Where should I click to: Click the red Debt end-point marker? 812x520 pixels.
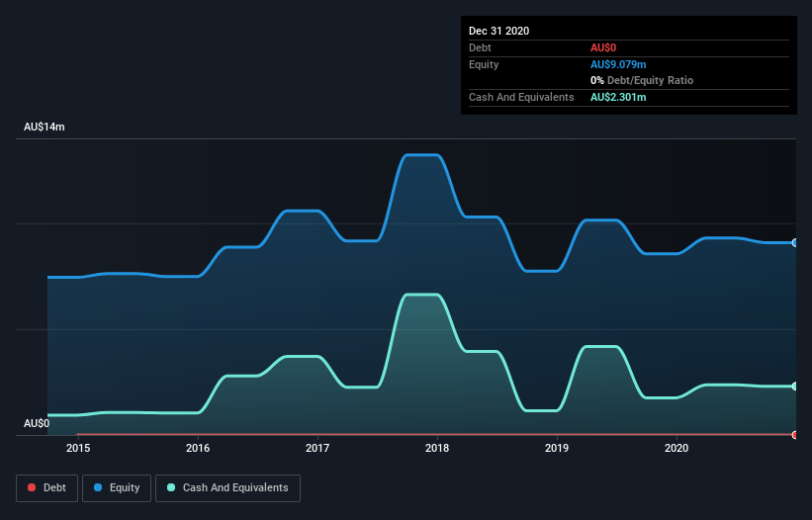795,435
